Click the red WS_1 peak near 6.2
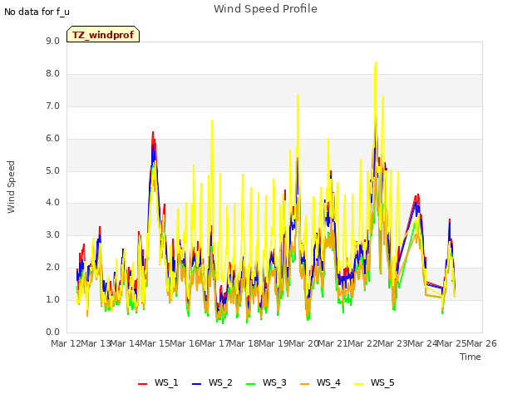Image resolution: width=532 pixels, height=399 pixels. coord(153,133)
